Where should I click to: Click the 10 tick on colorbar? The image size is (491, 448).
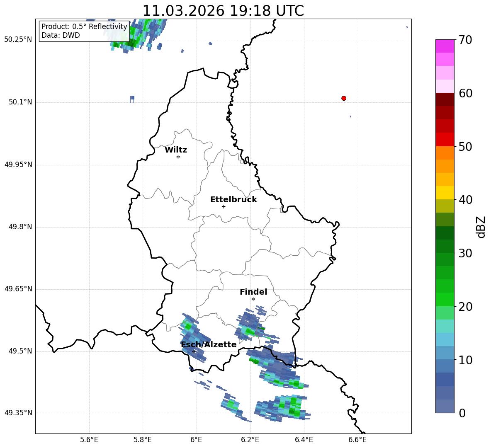[465, 360]
